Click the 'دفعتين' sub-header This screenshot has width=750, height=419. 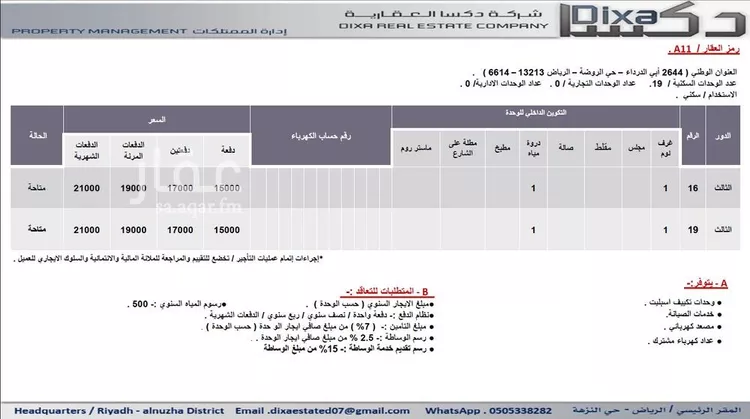click(180, 150)
